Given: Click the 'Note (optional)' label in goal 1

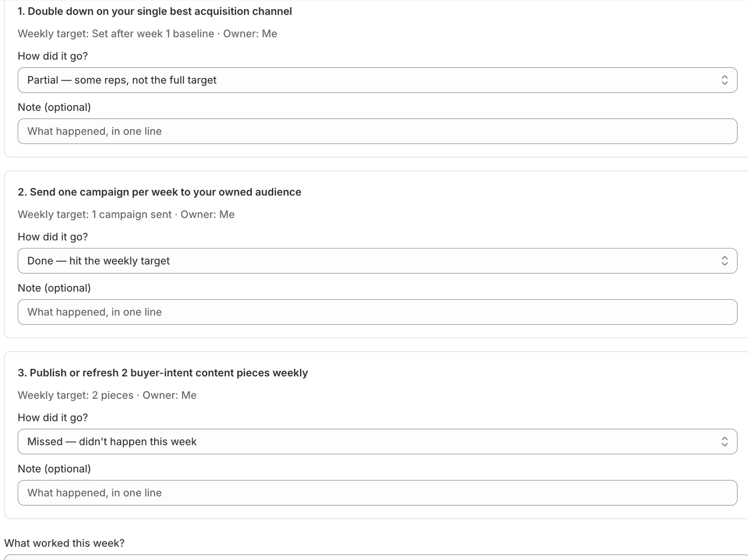Looking at the screenshot, I should pos(54,107).
